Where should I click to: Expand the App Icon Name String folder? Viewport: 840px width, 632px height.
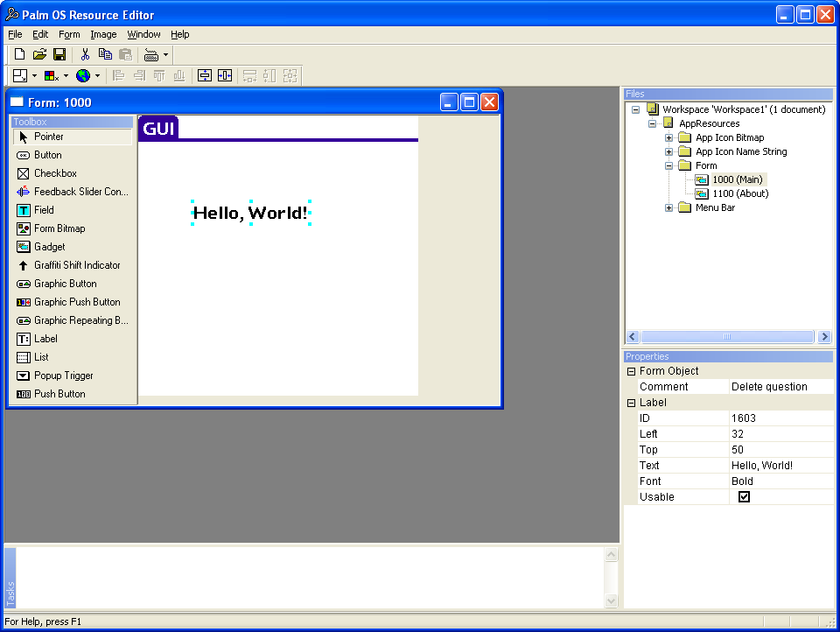click(x=669, y=151)
